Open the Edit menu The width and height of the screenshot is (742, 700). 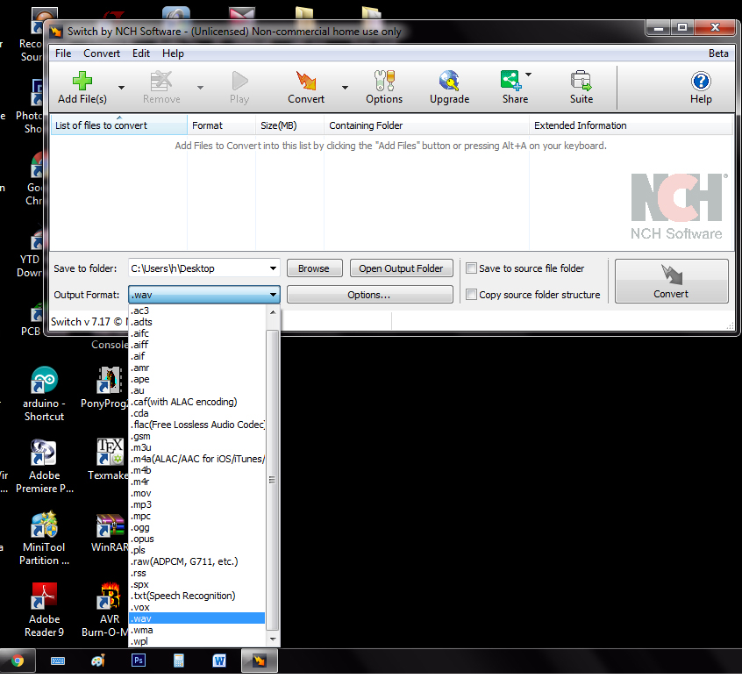141,54
